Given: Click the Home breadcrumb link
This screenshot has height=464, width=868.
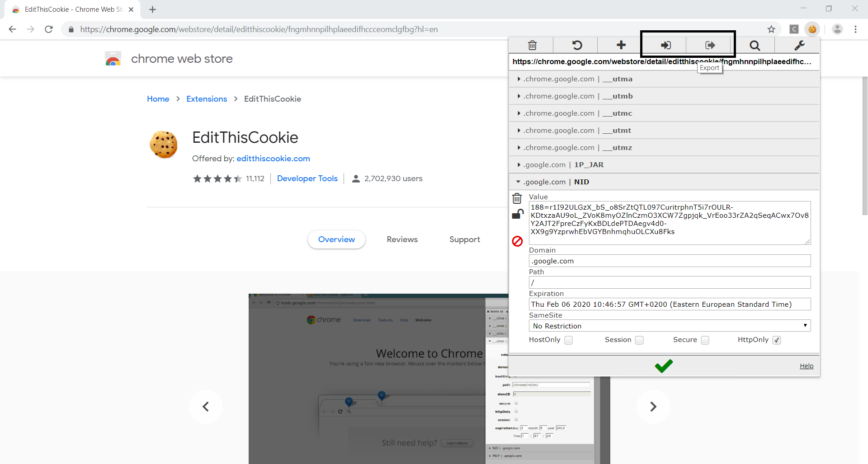Looking at the screenshot, I should click(158, 99).
